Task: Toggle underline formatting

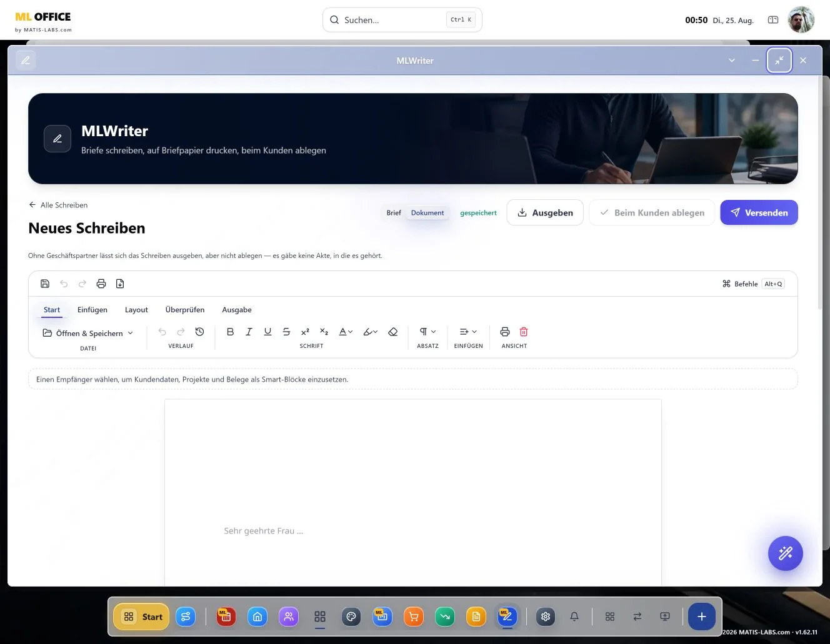Action: [x=267, y=332]
